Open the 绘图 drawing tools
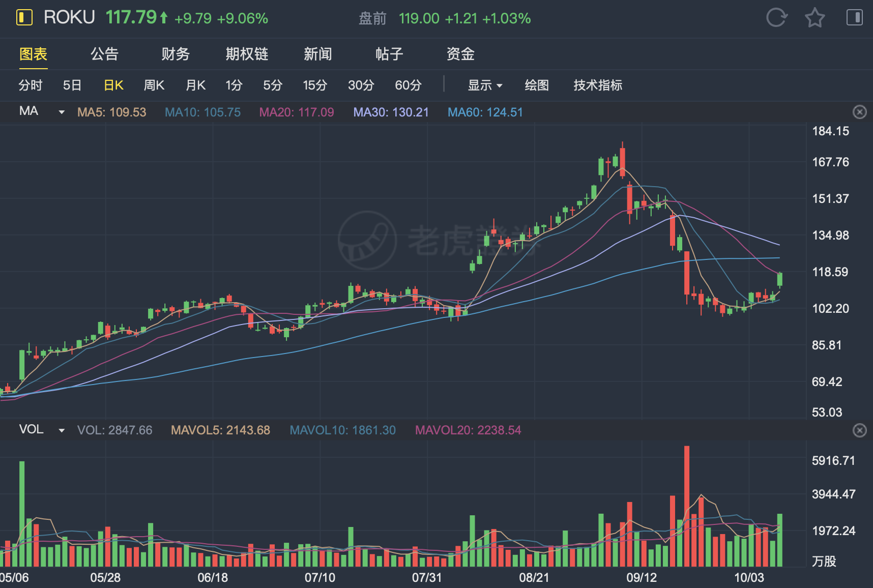 [537, 85]
